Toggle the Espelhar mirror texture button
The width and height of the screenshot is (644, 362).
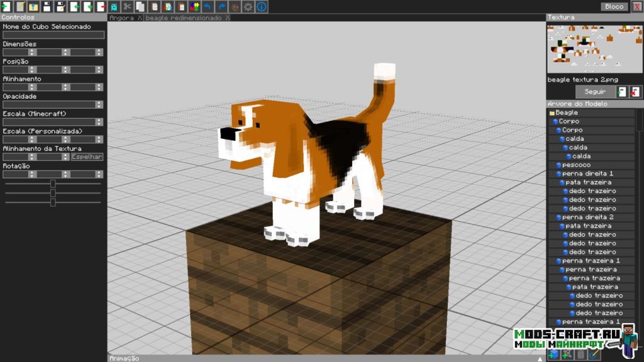point(87,157)
